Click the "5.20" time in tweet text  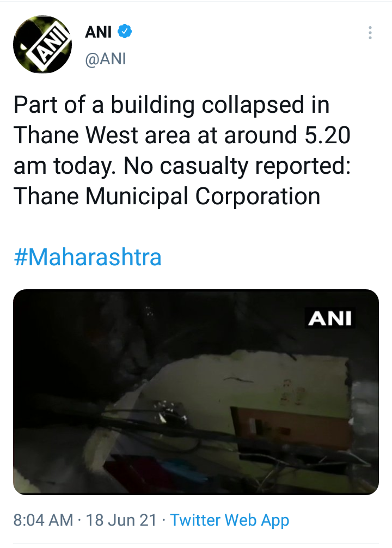point(327,136)
